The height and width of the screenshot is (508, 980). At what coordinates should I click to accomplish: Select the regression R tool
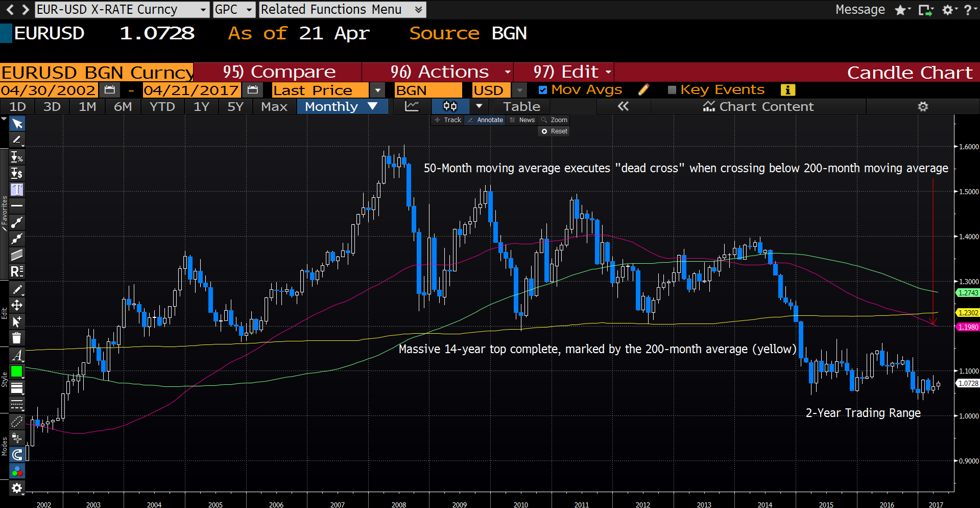pos(17,271)
